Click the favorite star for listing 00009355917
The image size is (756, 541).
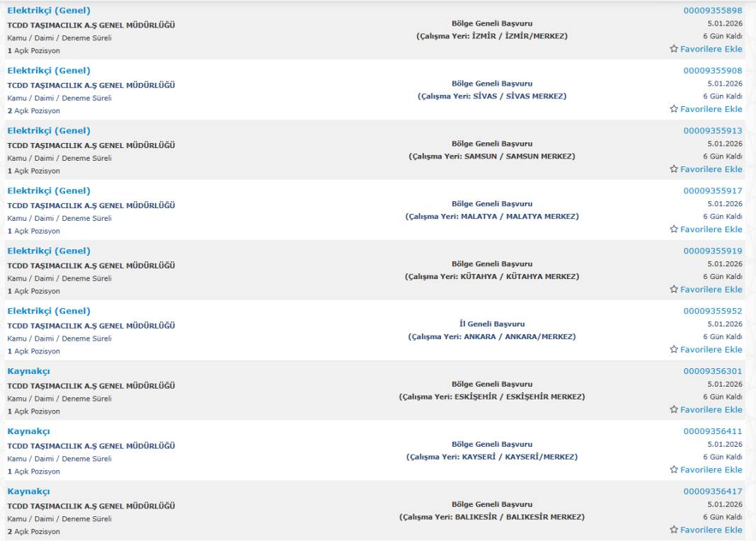(x=674, y=229)
